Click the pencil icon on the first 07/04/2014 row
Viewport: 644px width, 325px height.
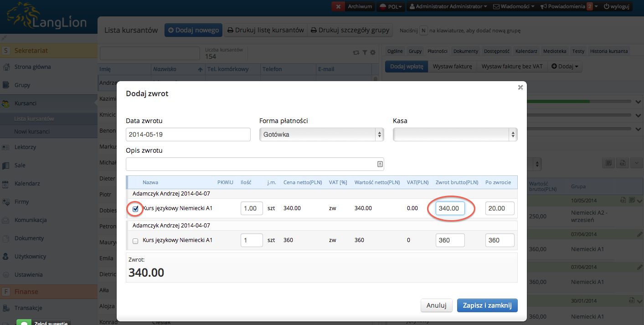click(x=639, y=234)
